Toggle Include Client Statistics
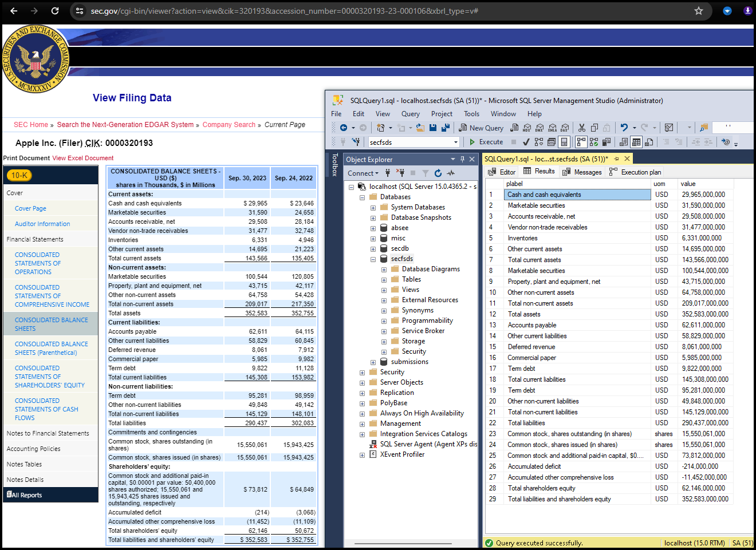This screenshot has width=756, height=550. click(x=606, y=142)
